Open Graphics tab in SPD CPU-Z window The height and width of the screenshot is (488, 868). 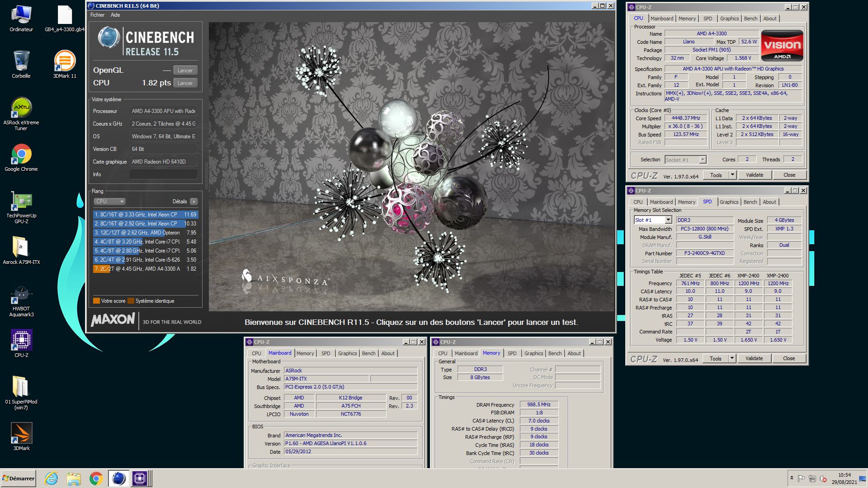(729, 202)
